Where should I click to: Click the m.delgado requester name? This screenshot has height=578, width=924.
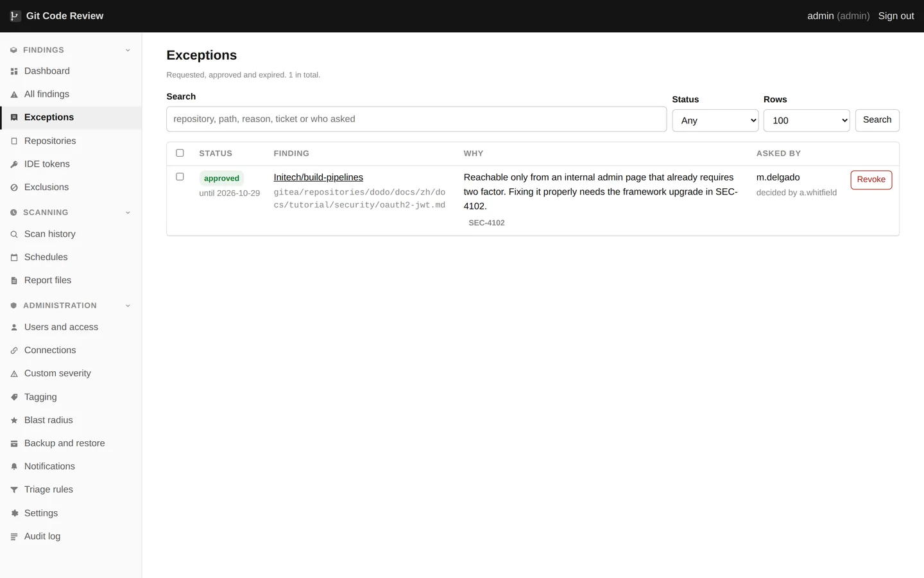pyautogui.click(x=778, y=177)
